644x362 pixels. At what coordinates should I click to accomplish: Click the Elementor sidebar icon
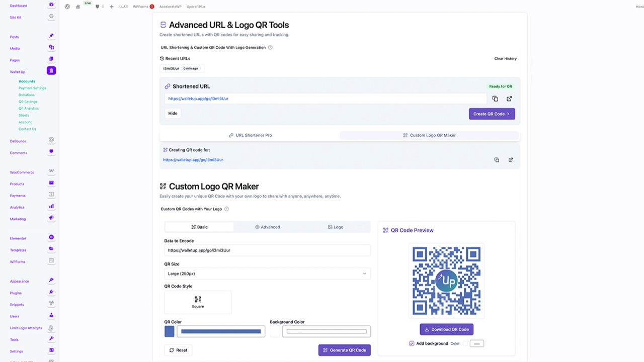[x=51, y=237]
